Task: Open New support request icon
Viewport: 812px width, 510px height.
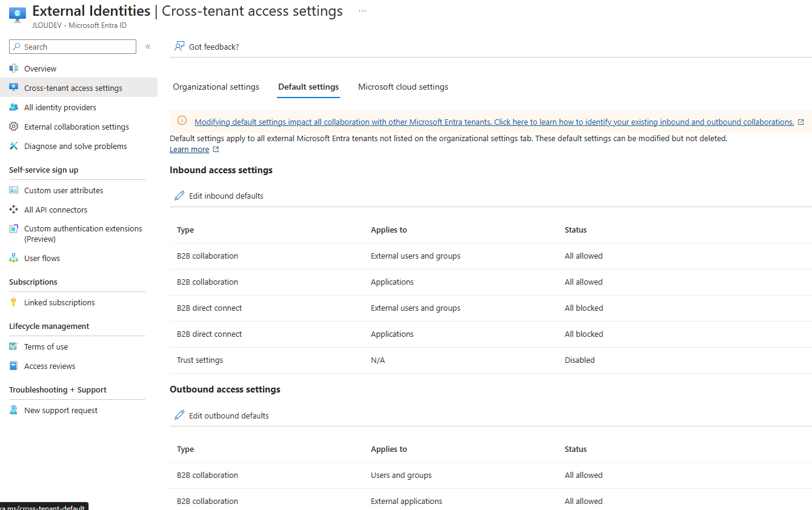Action: 13,410
